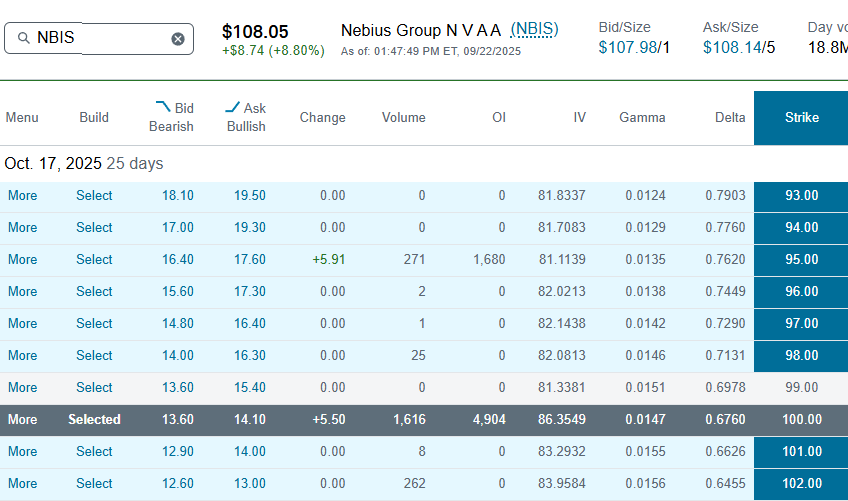Click bid price 16.40 for 95 strike
The width and height of the screenshot is (848, 501).
177,259
